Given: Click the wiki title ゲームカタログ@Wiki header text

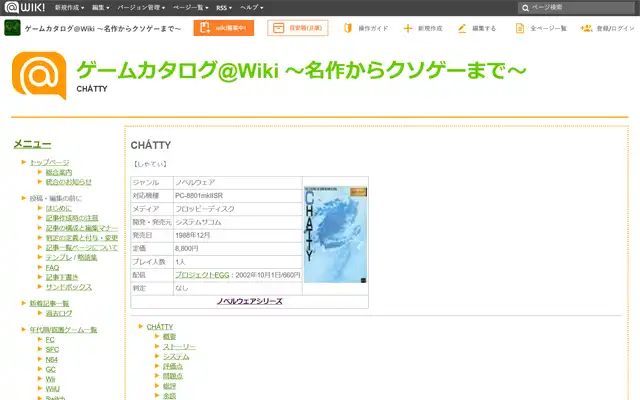Looking at the screenshot, I should [x=103, y=29].
